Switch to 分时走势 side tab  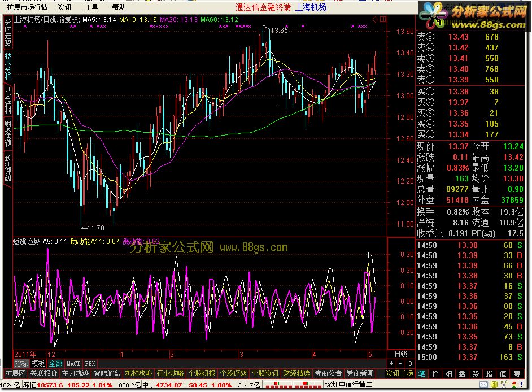8,33
